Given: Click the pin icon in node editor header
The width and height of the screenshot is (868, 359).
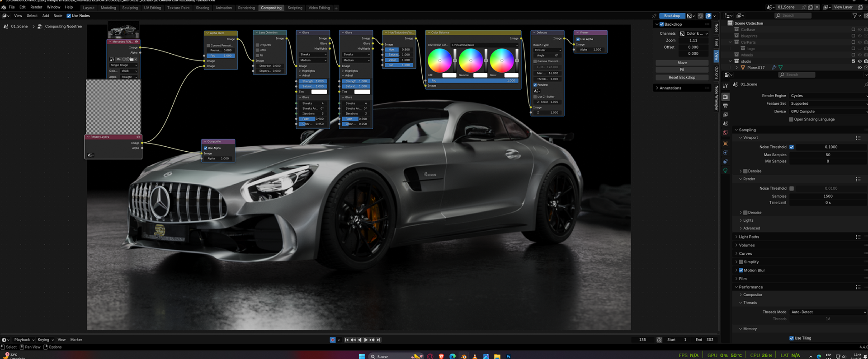Looking at the screenshot, I should [x=654, y=16].
